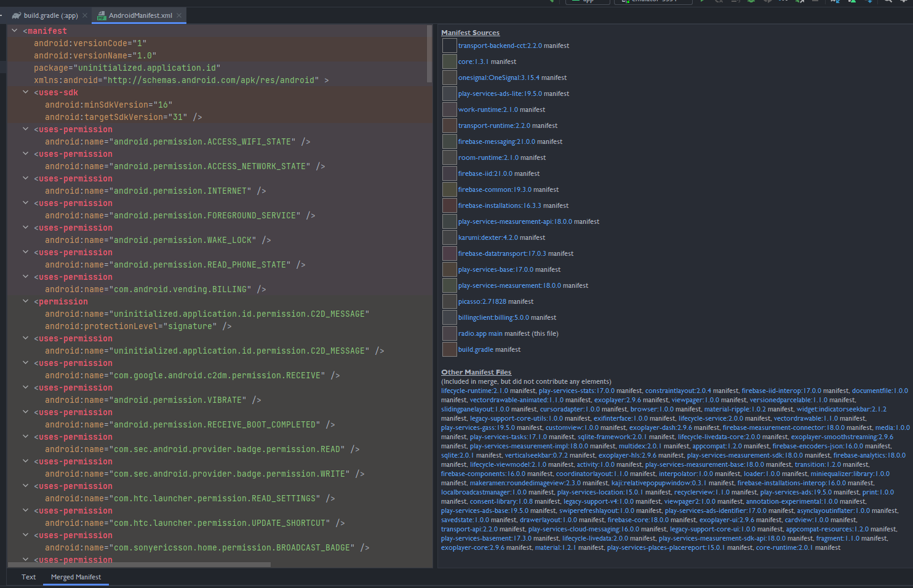The width and height of the screenshot is (913, 588).
Task: Open the firebase-common:19.3.0 manifest link
Action: (495, 189)
